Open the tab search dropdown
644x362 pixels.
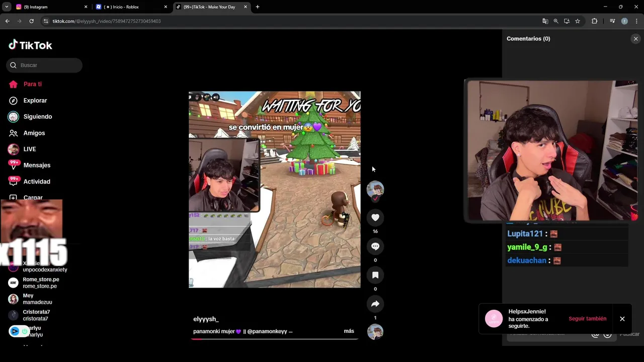pyautogui.click(x=7, y=7)
